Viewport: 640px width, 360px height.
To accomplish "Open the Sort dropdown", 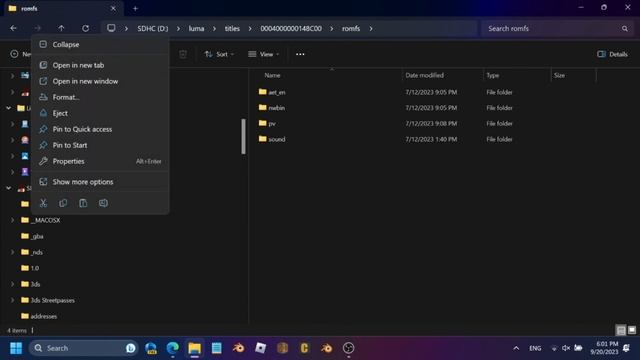I will click(x=219, y=54).
